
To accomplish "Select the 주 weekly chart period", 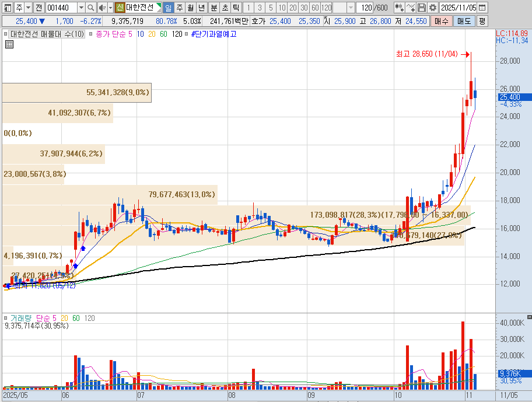I will (x=180, y=8).
